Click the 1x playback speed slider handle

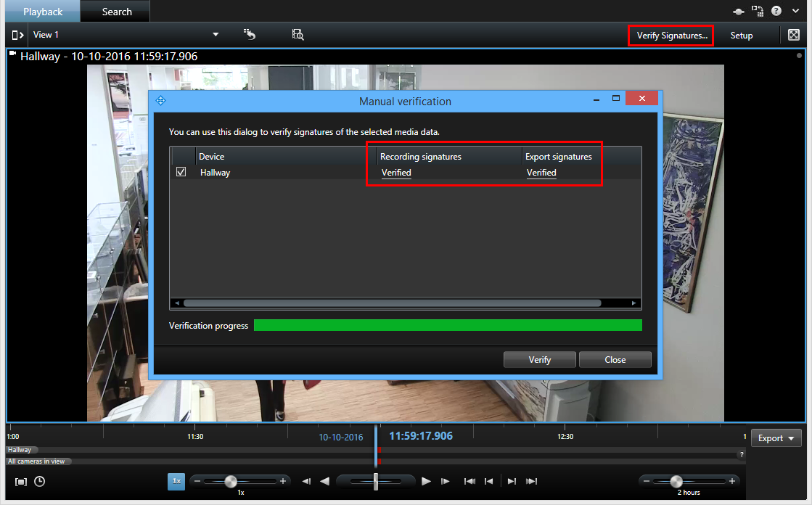(231, 481)
